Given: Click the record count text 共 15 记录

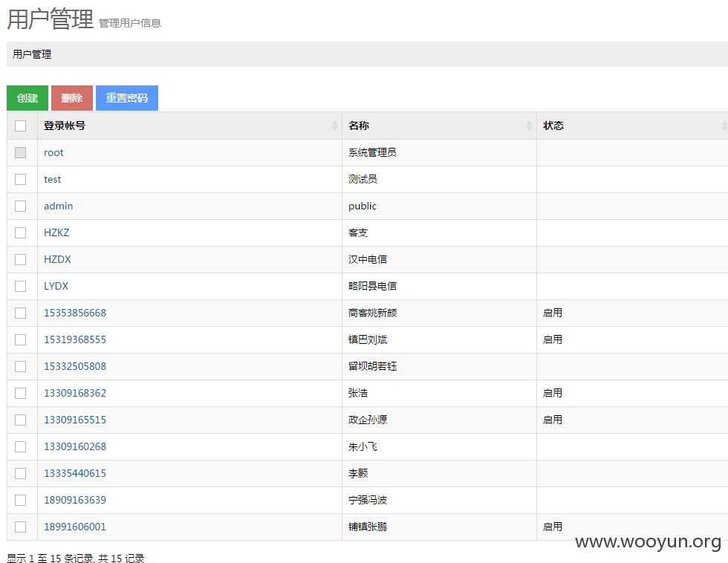Looking at the screenshot, I should point(121,558).
